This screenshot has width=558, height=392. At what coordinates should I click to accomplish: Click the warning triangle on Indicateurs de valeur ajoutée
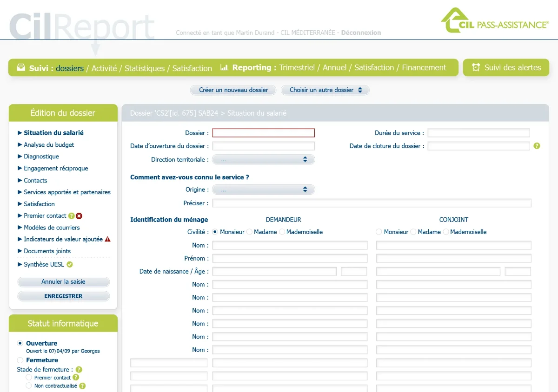tap(107, 239)
